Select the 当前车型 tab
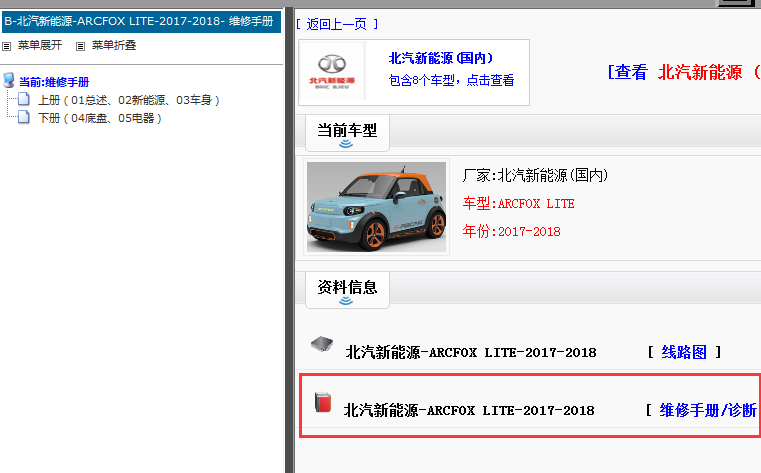 347,133
